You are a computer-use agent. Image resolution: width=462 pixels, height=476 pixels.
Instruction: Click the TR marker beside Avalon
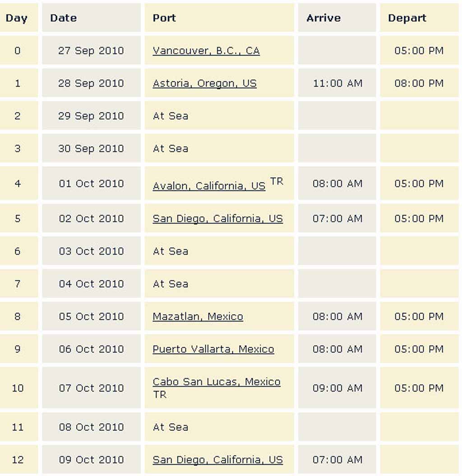click(277, 182)
